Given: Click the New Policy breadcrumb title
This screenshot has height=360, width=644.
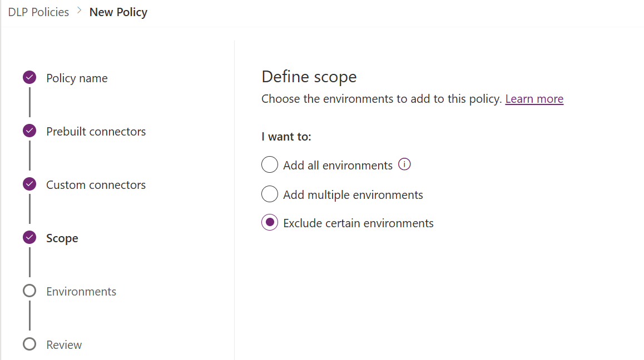Looking at the screenshot, I should tap(118, 12).
